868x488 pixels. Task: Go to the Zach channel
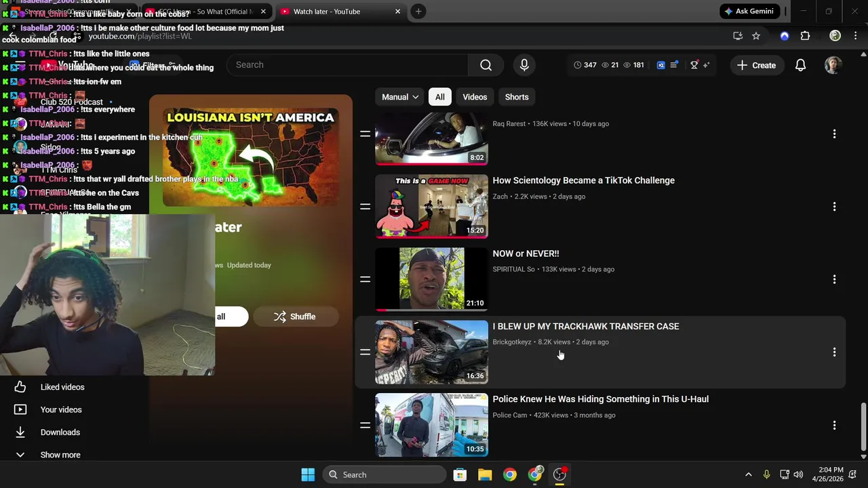click(x=500, y=197)
